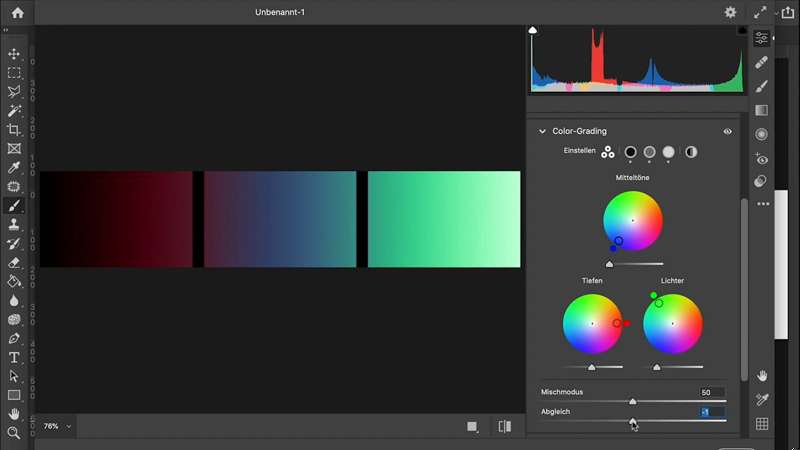Viewport: 800px width, 450px height.
Task: Click the Tiefen color wheel center
Action: click(x=592, y=323)
